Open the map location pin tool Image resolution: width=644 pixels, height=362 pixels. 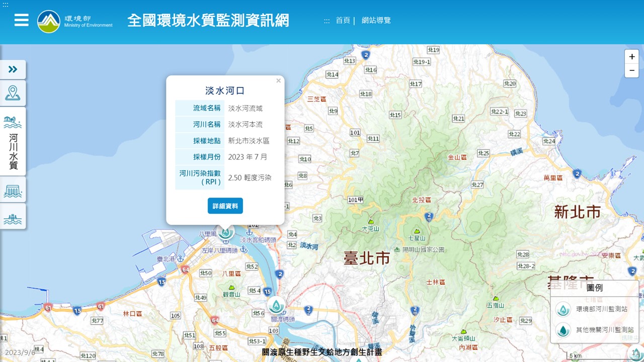click(x=13, y=93)
